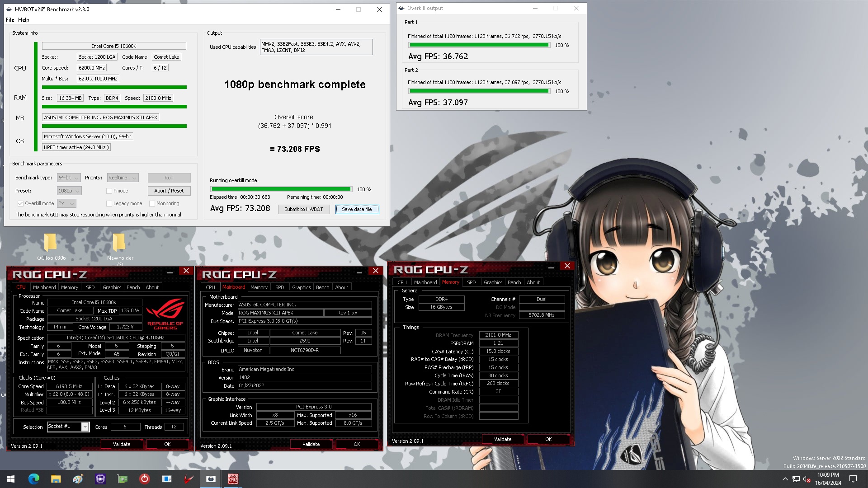Click the Part 1 progress bar
This screenshot has height=488, width=868.
click(479, 45)
